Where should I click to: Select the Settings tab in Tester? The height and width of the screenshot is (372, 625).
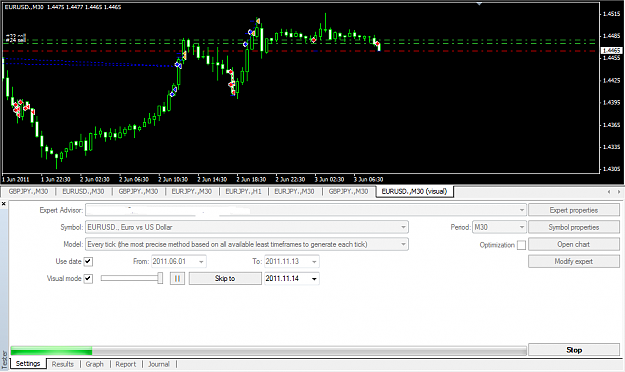pos(28,364)
